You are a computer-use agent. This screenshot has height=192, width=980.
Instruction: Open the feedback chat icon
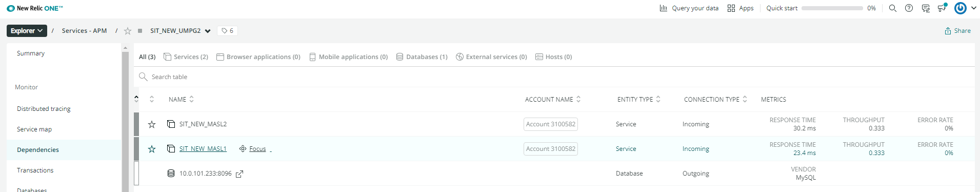pyautogui.click(x=926, y=8)
